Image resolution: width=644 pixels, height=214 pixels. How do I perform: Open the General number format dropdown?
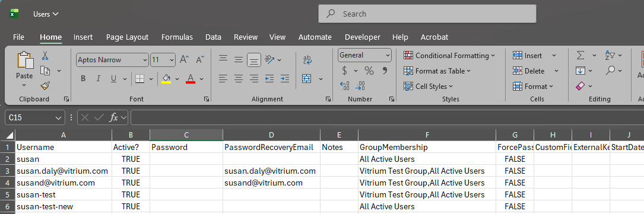click(x=388, y=55)
